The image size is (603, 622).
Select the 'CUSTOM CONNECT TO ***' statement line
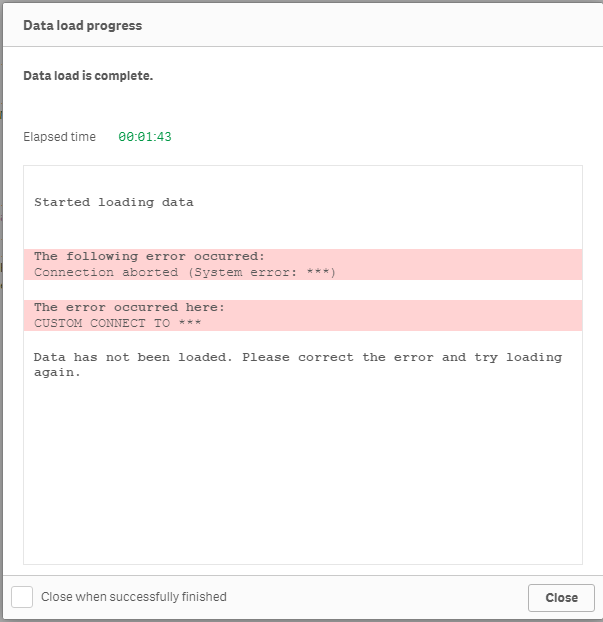[x=118, y=323]
